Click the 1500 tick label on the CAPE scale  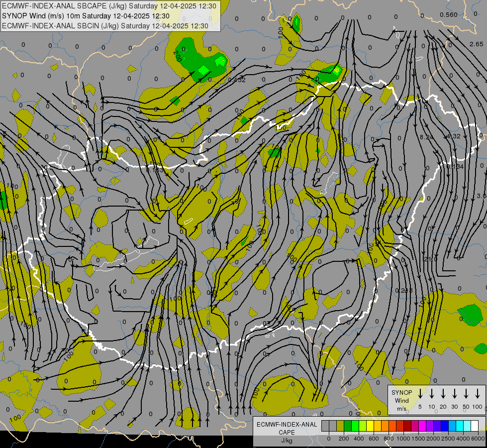click(418, 439)
